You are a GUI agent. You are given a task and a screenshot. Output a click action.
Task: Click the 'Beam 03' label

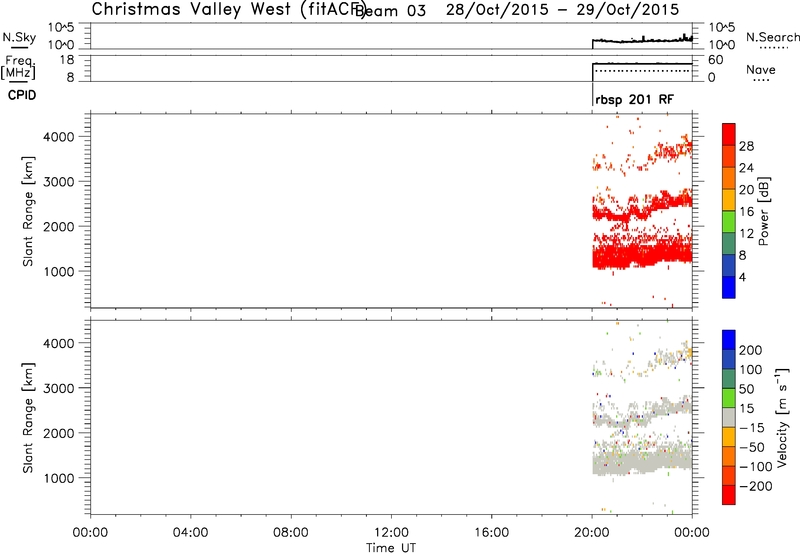tap(390, 11)
